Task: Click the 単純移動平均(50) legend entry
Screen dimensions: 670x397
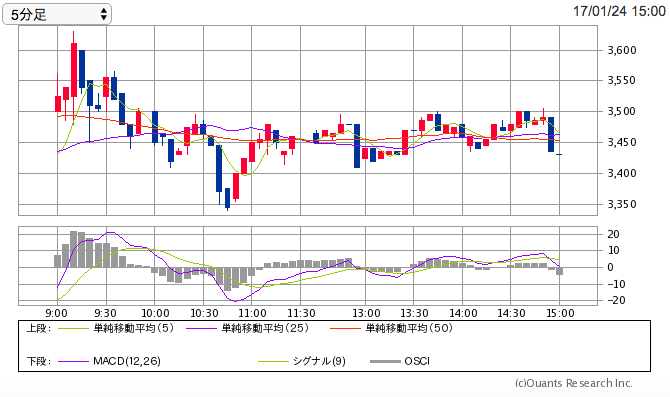Action: tap(409, 328)
